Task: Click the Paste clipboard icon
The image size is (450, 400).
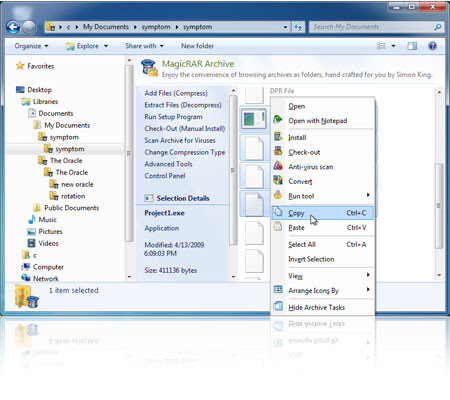Action: [278, 227]
